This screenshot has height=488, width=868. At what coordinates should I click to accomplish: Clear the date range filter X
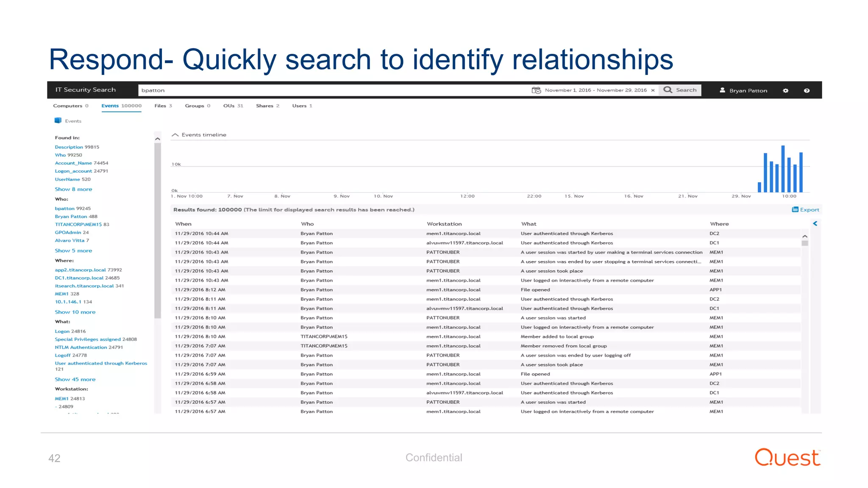coord(653,90)
